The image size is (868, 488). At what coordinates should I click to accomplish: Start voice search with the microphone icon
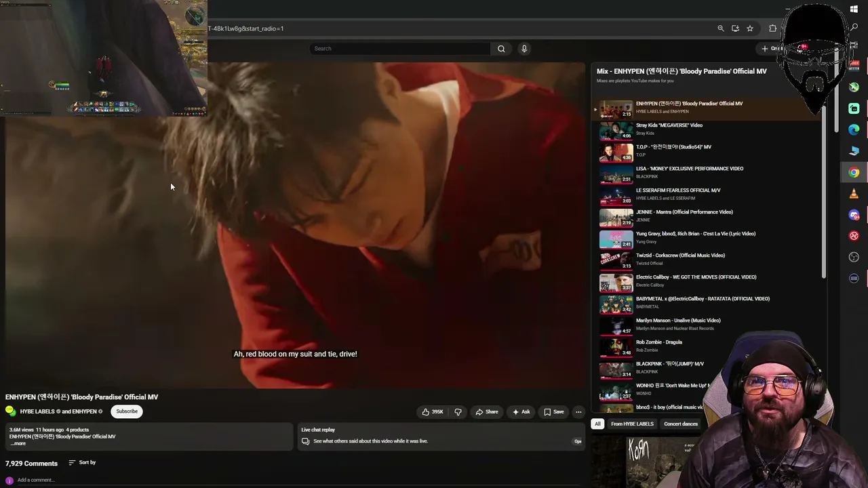coord(524,49)
